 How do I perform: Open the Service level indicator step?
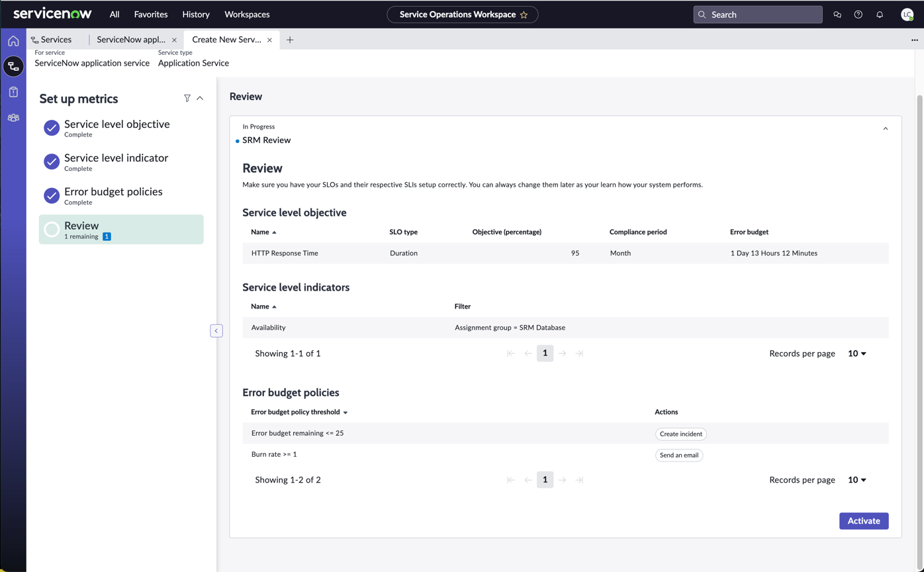click(121, 162)
